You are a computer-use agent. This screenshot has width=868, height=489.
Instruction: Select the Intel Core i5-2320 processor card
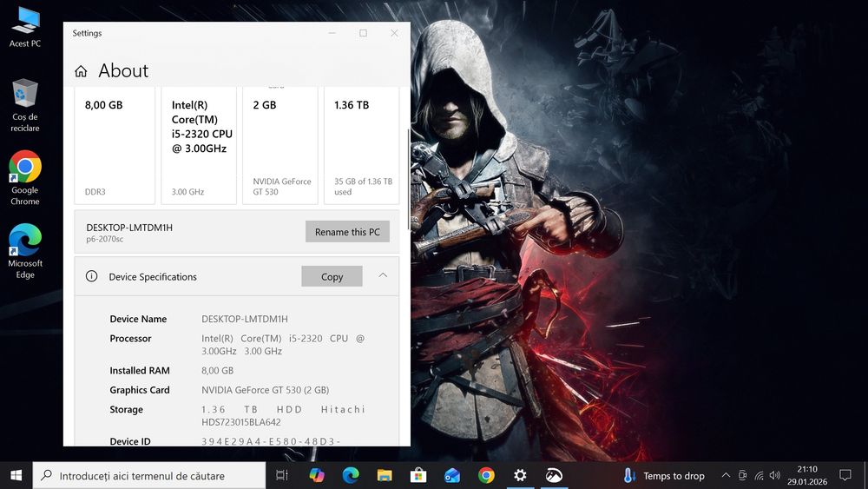(x=199, y=146)
